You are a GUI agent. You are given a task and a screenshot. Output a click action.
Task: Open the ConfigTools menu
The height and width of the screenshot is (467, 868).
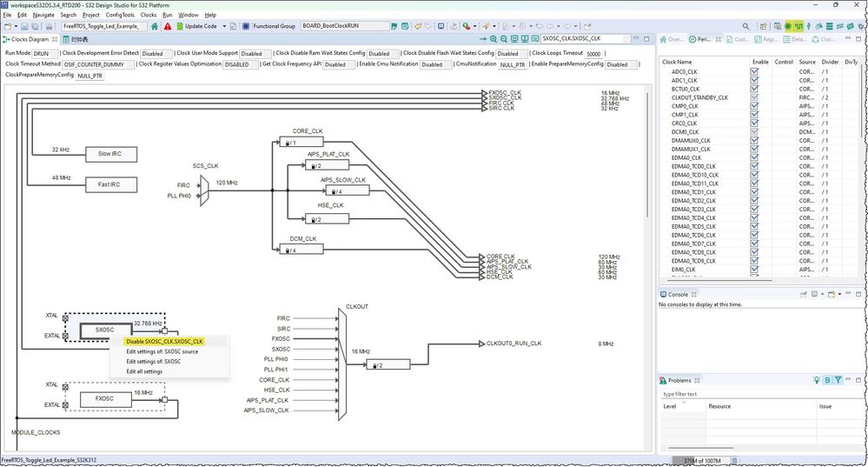click(x=120, y=15)
